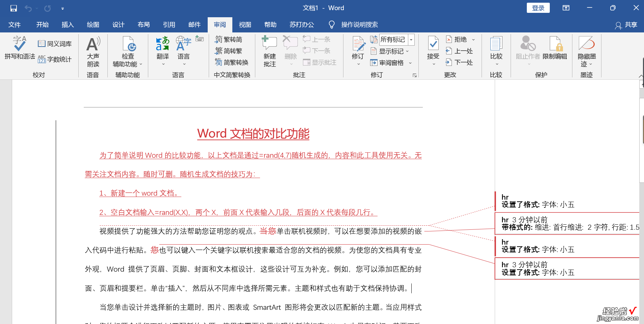The height and width of the screenshot is (324, 644).
Task: Click 拒绝 to reject the change
Action: pyautogui.click(x=457, y=40)
